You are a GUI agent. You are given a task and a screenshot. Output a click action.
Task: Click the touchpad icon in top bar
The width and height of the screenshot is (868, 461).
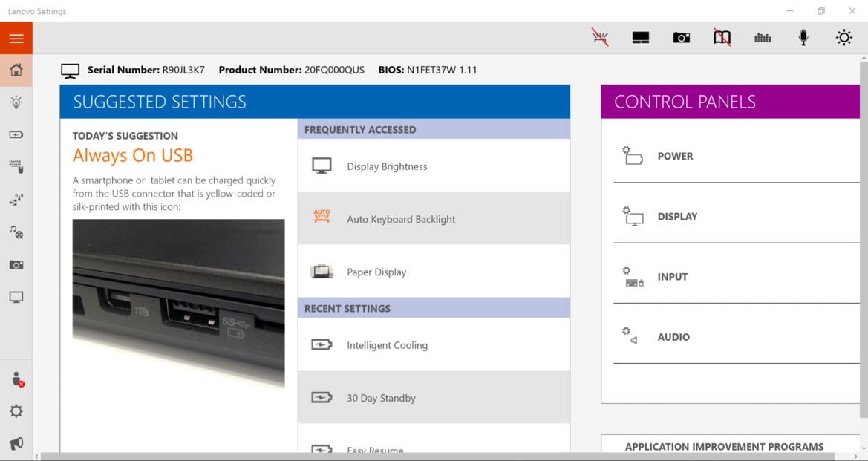coord(641,38)
